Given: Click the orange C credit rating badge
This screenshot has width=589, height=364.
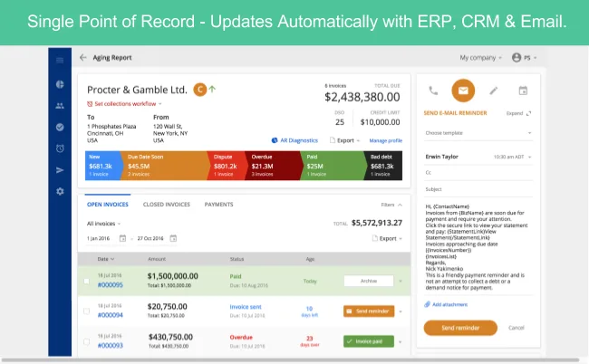Looking at the screenshot, I should point(200,90).
